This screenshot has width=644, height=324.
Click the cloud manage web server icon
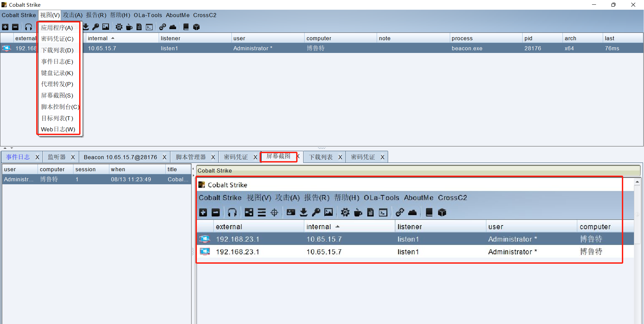tap(173, 27)
